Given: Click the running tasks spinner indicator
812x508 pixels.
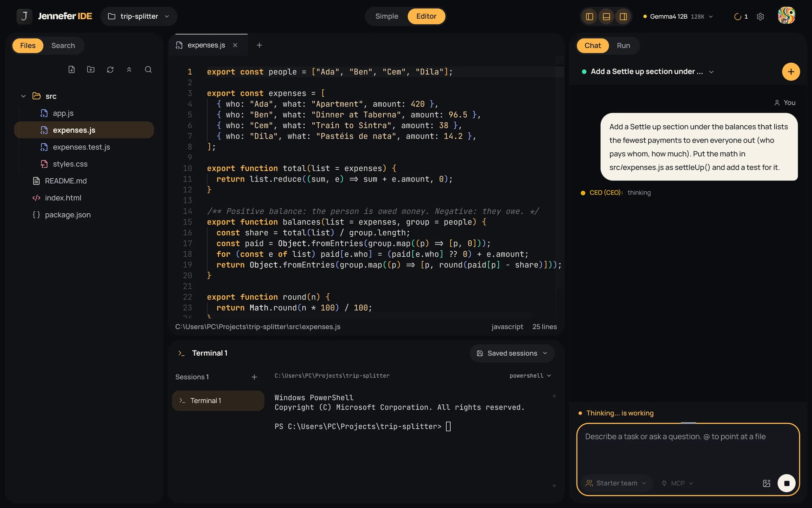Looking at the screenshot, I should [741, 17].
